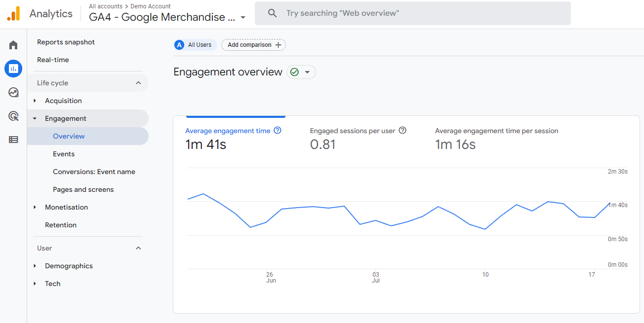The image size is (644, 323).
Task: Click the Add comparison button
Action: 253,45
